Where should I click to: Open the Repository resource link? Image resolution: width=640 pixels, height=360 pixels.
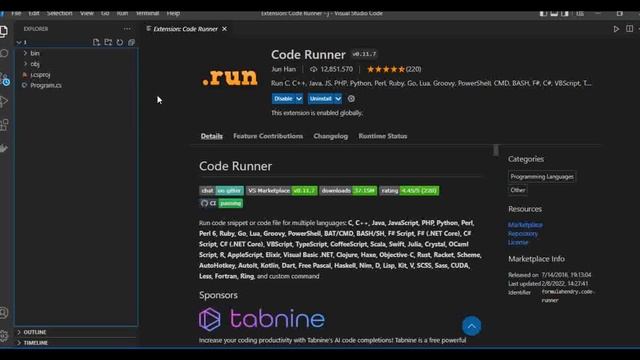(523, 234)
